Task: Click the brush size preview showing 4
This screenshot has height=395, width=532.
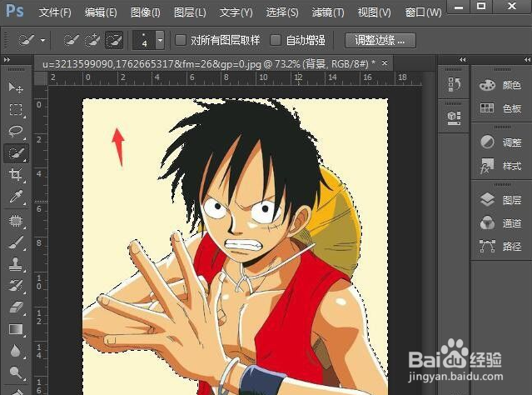Action: click(x=144, y=40)
